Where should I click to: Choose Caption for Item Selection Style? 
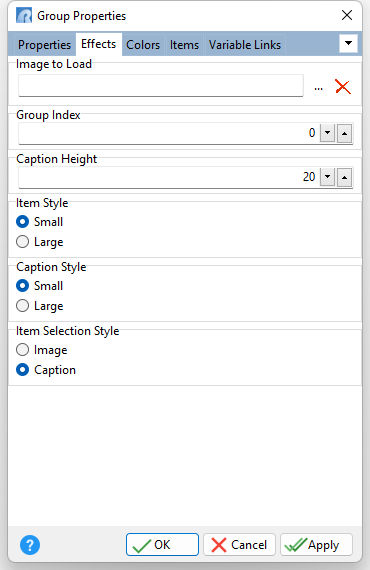point(46,370)
